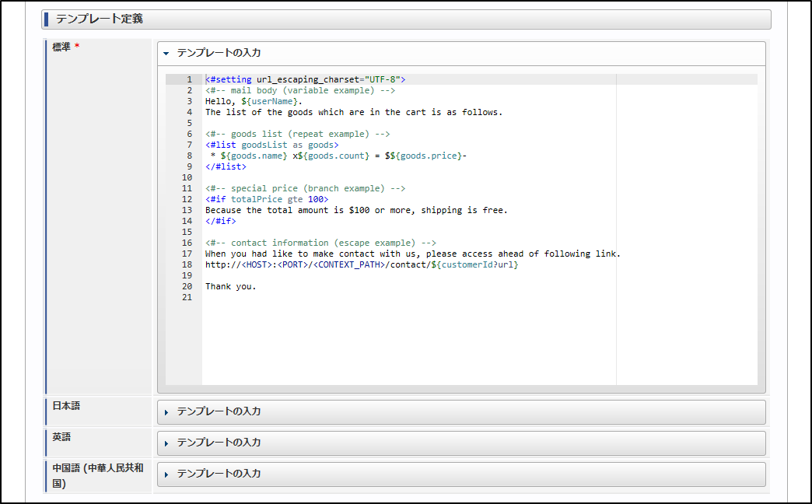Select line number 1 in the gutter
812x504 pixels.
[188, 79]
